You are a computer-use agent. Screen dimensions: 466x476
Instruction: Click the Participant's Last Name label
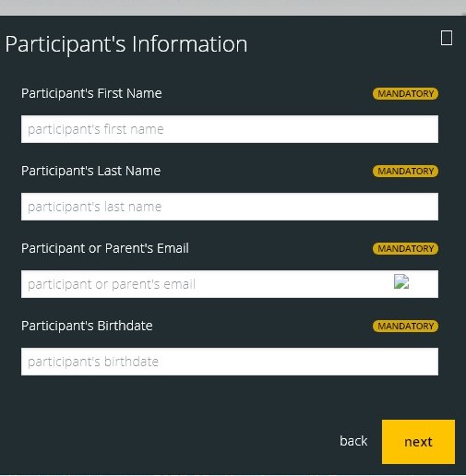pyautogui.click(x=90, y=171)
